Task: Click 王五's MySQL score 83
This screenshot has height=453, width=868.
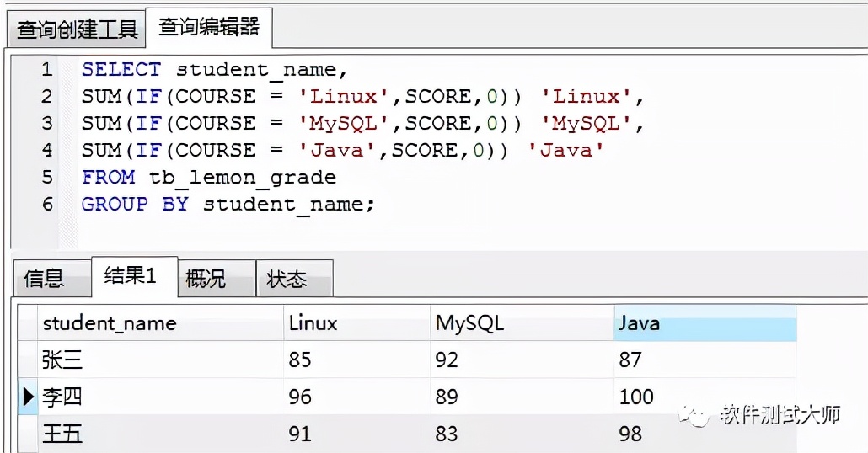Action: pyautogui.click(x=447, y=434)
